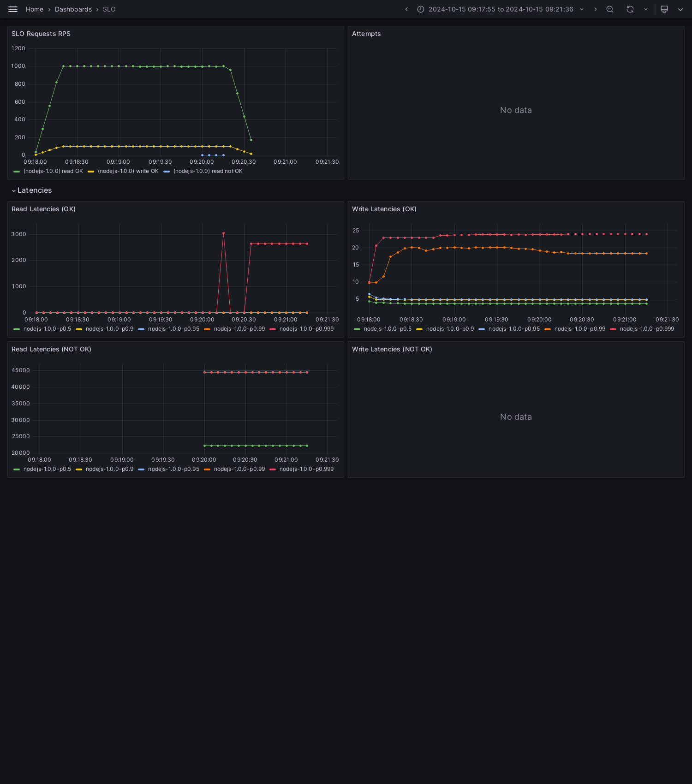Click the 3000 latency spike point in Read Latencies (OK)

click(223, 233)
